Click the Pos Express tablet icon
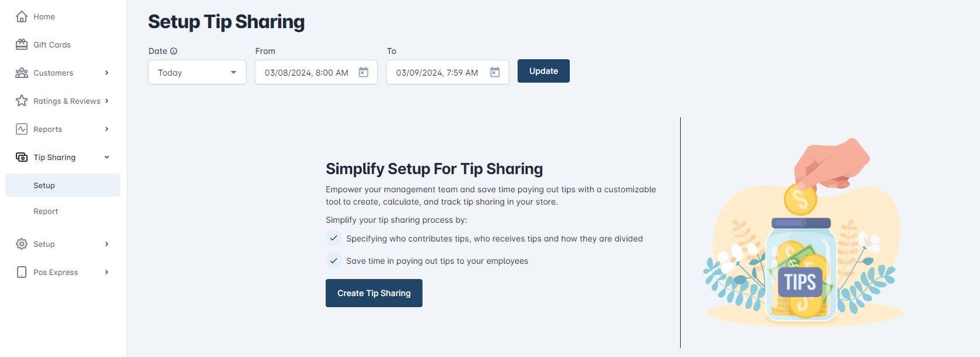The image size is (980, 357). [22, 272]
